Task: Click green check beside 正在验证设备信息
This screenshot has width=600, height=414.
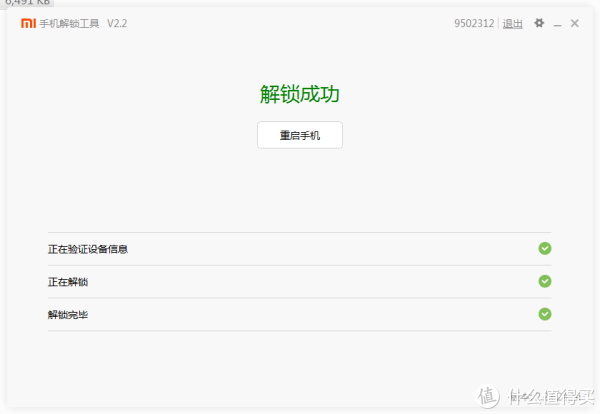Action: coord(545,249)
